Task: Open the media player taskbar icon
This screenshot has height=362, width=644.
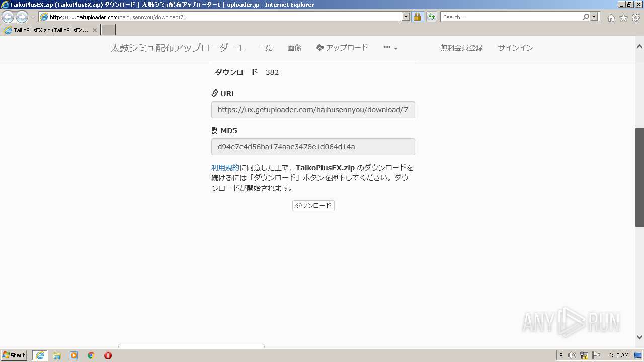Action: point(74,355)
